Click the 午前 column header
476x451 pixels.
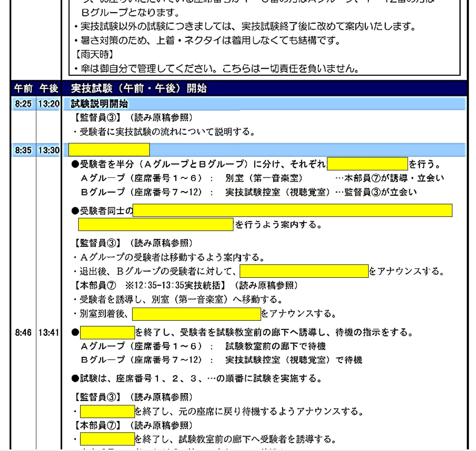pos(23,88)
